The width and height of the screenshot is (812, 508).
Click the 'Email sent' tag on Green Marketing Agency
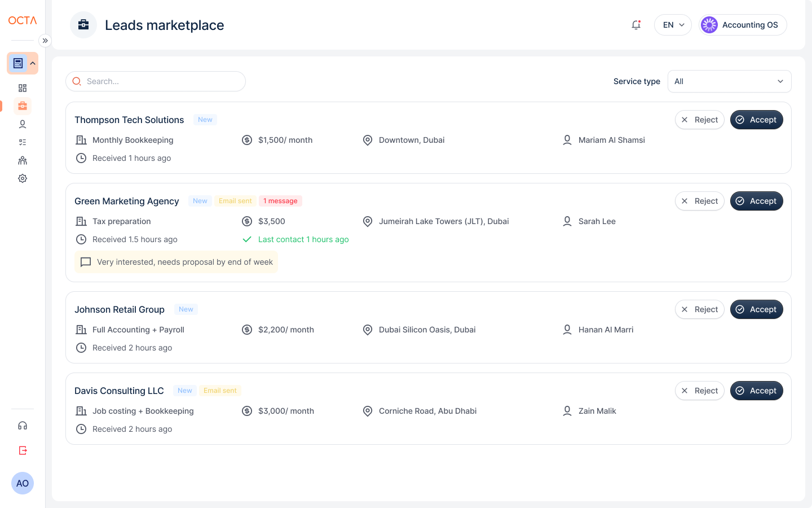click(235, 201)
